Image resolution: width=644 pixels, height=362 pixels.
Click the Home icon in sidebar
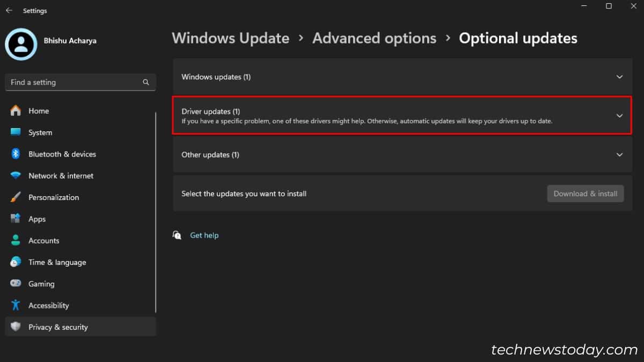coord(16,111)
